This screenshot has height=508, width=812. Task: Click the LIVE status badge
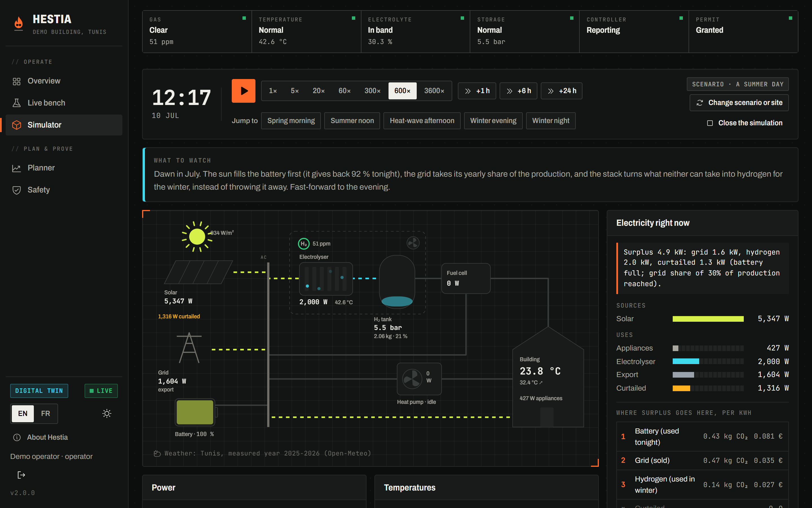point(101,391)
